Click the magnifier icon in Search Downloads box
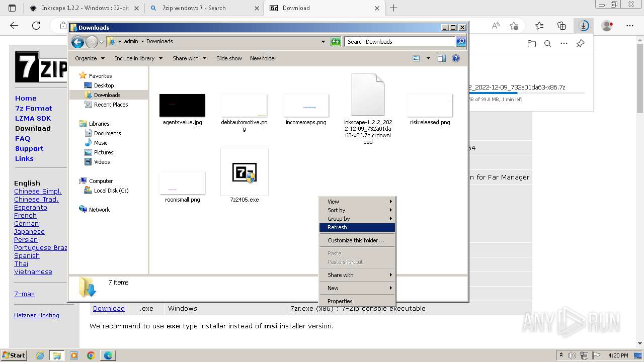644x362 pixels. 460,42
